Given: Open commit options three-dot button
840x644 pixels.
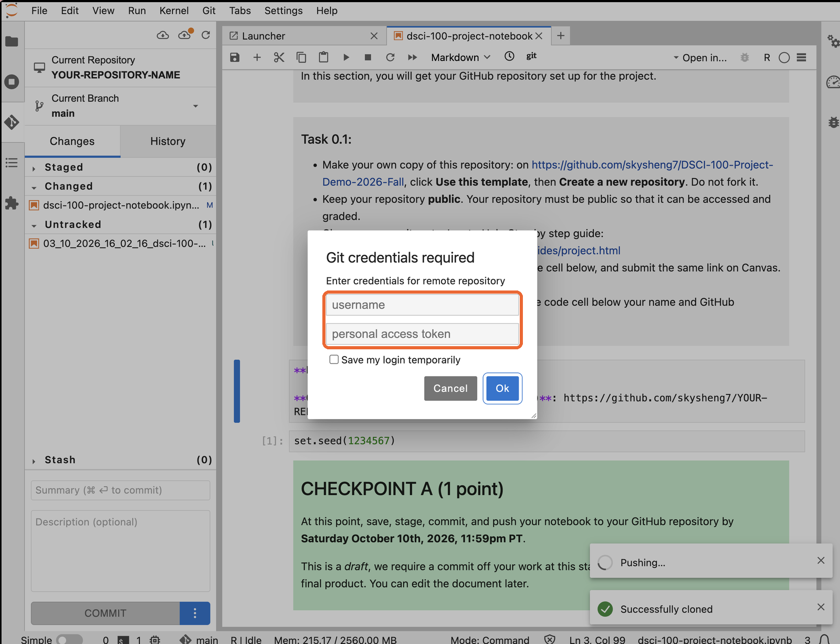Looking at the screenshot, I should coord(195,613).
